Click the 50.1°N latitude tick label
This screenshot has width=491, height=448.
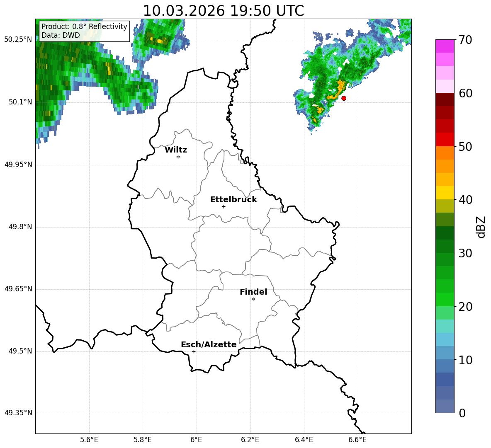[19, 102]
